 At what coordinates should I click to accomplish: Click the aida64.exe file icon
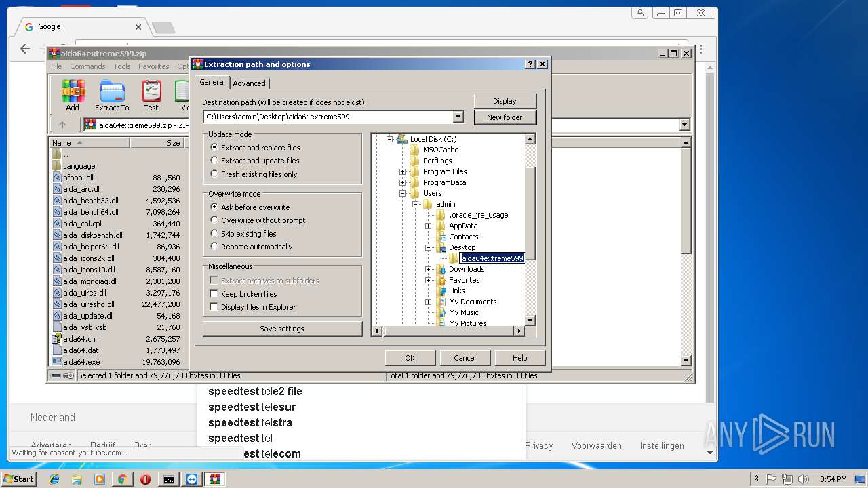pos(57,362)
